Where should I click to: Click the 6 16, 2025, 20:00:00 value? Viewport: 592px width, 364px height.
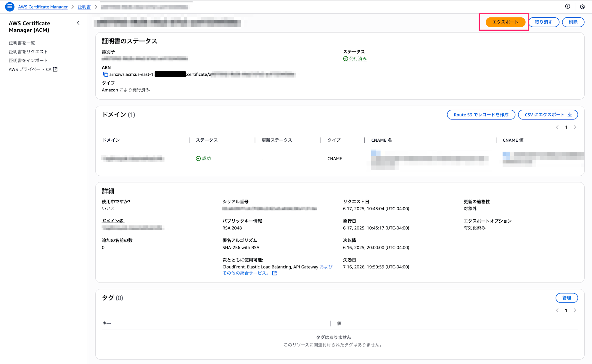[376, 247]
